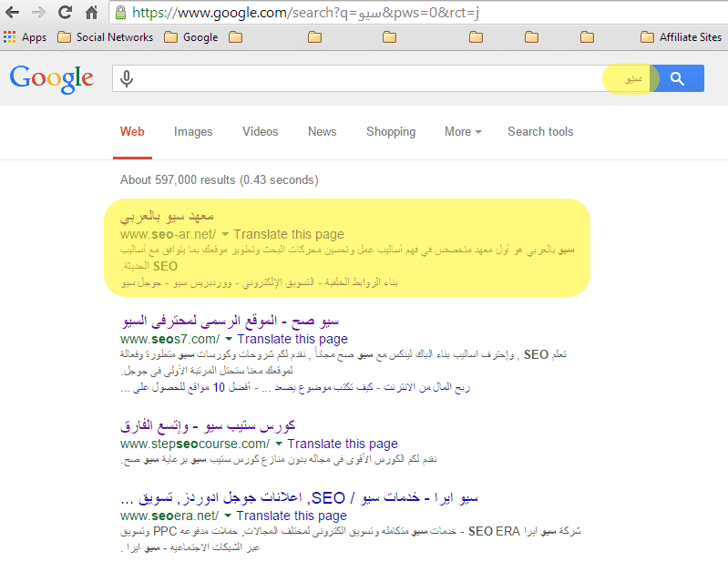The height and width of the screenshot is (572, 728).
Task: Click the blue magnifier search button
Action: pyautogui.click(x=677, y=78)
